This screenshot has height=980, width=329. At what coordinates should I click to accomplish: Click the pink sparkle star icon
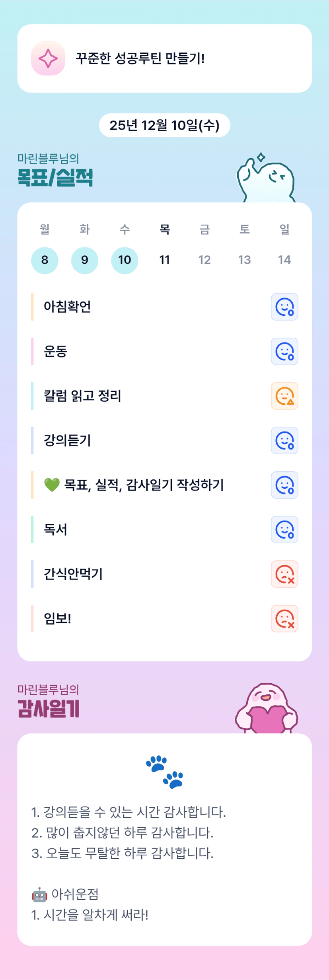48,58
